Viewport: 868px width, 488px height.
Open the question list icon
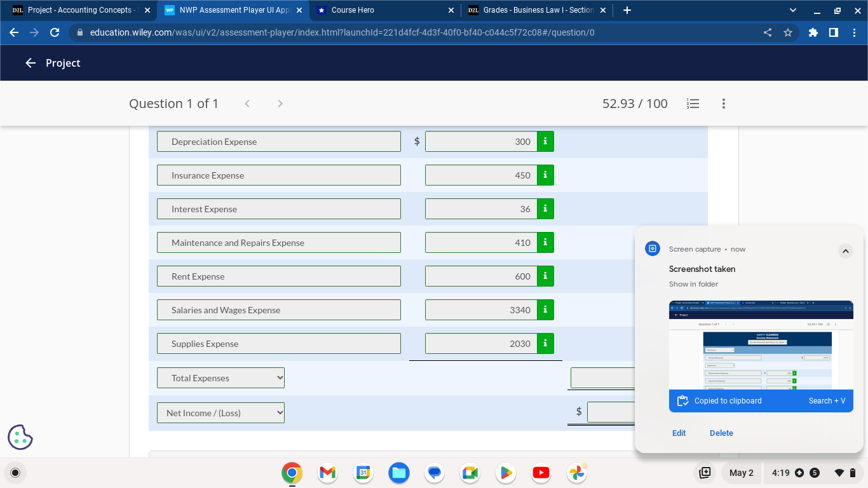(x=693, y=104)
